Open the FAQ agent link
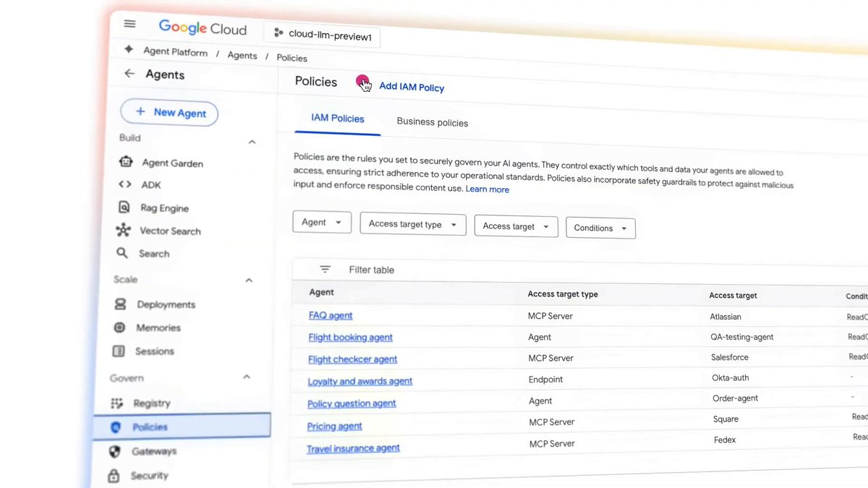The width and height of the screenshot is (868, 488). [331, 315]
